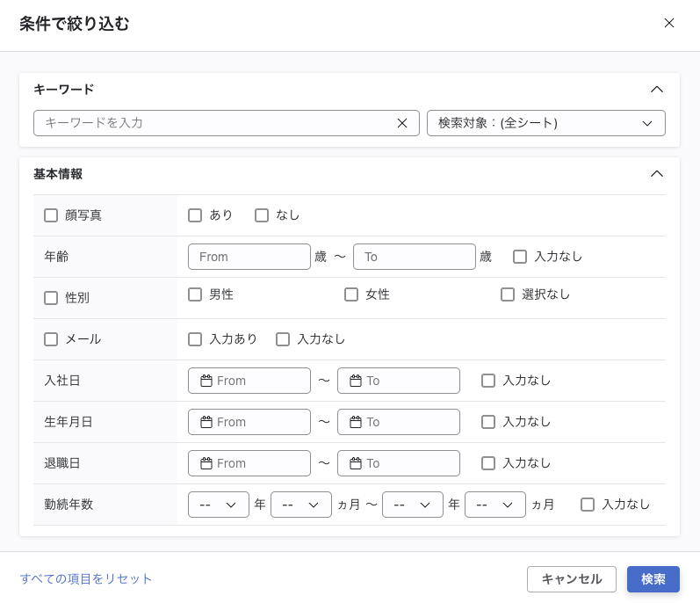Click the 勤続年数 row label

pyautogui.click(x=69, y=505)
